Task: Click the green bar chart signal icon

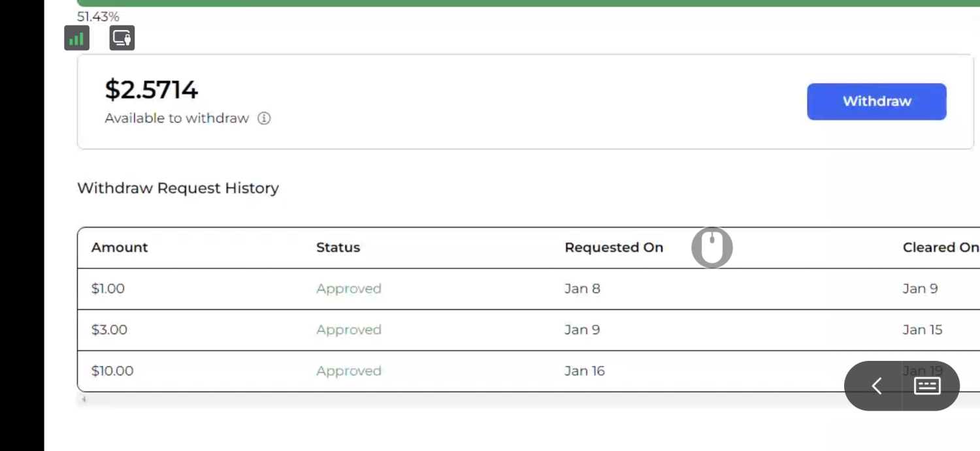Action: [x=76, y=38]
